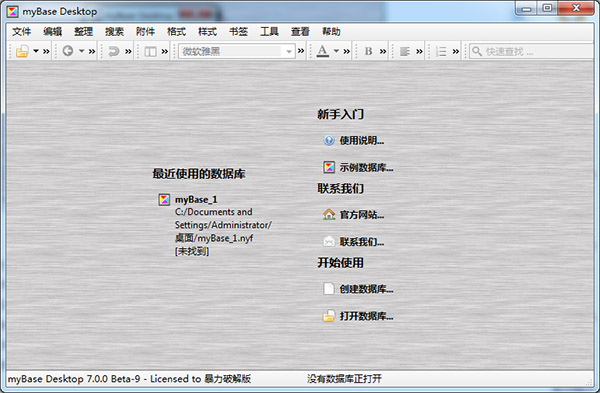
Task: Open the dropdown arrow beside the folder icon
Action: 36,51
